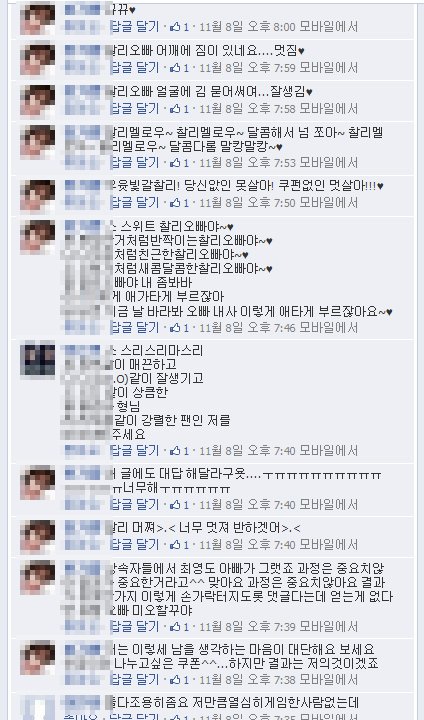Click the like thumb icon on the 7:39 comment
This screenshot has width=424, height=720.
click(175, 627)
